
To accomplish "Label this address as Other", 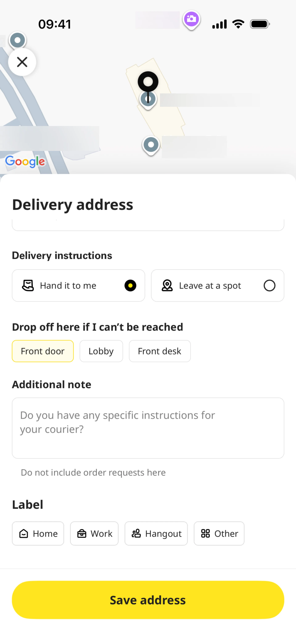I will [219, 534].
